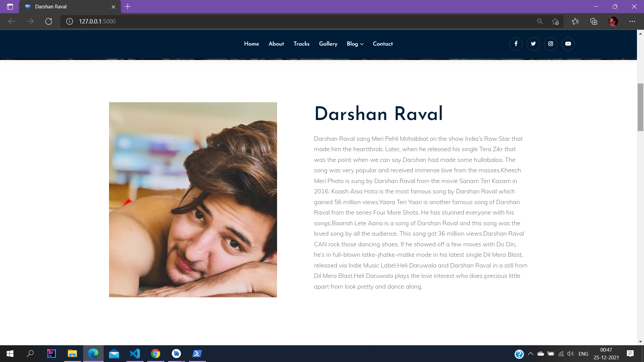
Task: Select the Gallery navigation item
Action: (328, 44)
